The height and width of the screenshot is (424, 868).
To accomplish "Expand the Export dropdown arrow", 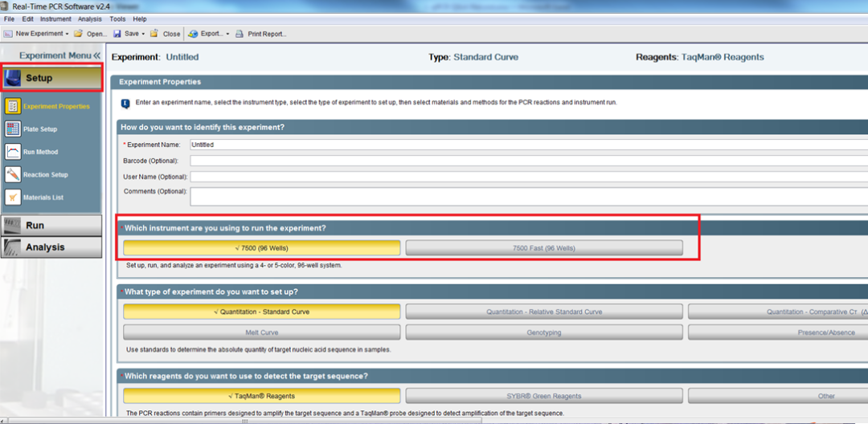I will point(227,34).
